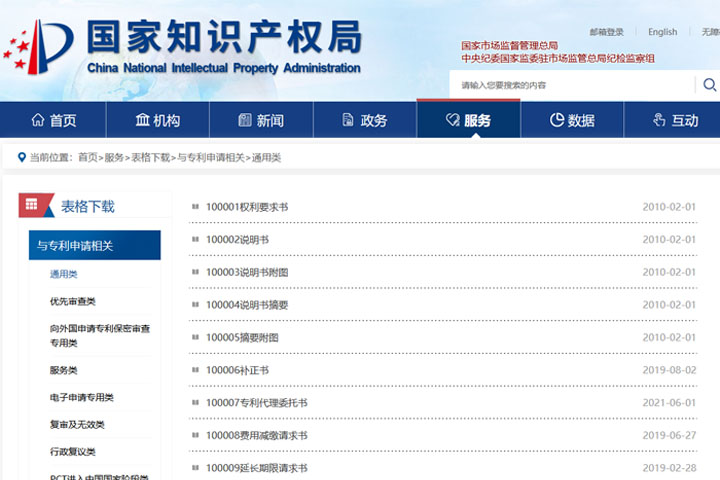This screenshot has width=720, height=480.
Task: Click the hand pointer icon beside 互动
Action: 659,120
